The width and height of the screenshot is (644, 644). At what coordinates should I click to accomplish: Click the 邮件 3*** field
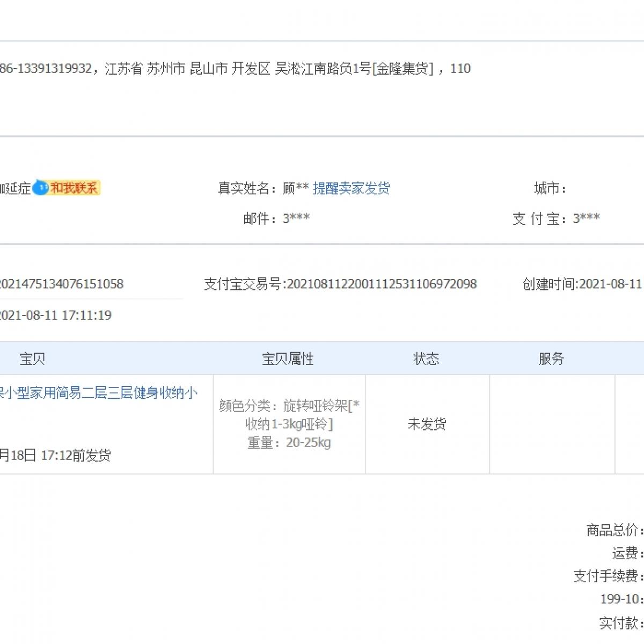coord(276,218)
